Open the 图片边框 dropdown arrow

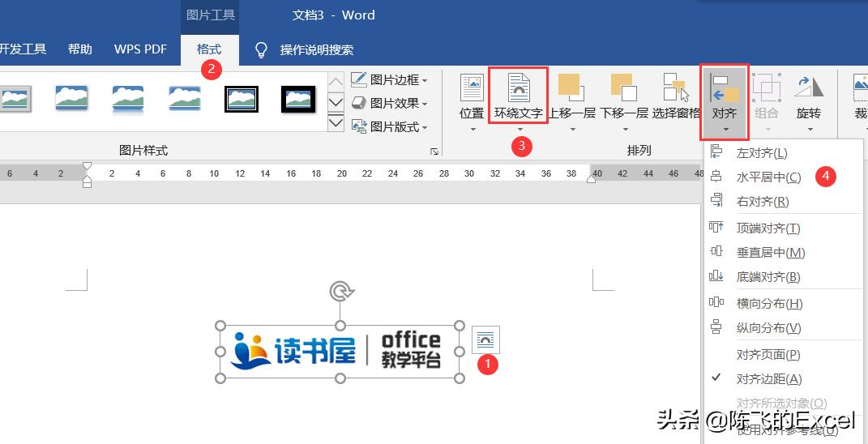coord(425,80)
